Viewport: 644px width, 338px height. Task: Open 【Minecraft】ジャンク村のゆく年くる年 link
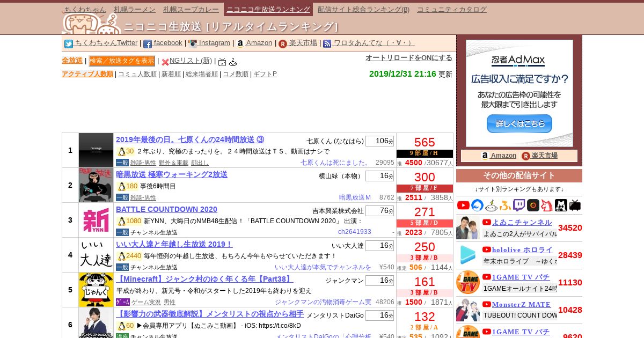click(204, 279)
